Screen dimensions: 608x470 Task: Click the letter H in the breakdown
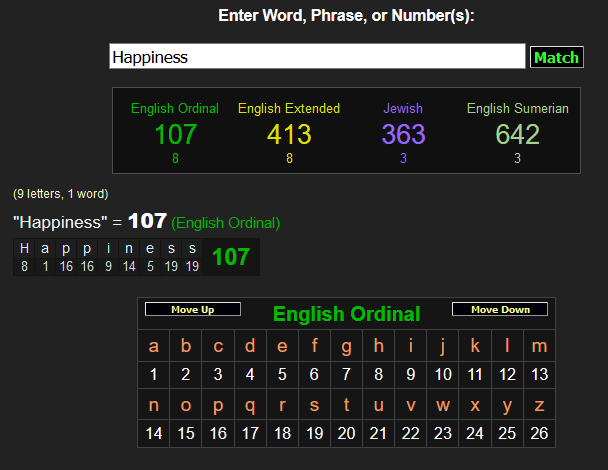[25, 249]
